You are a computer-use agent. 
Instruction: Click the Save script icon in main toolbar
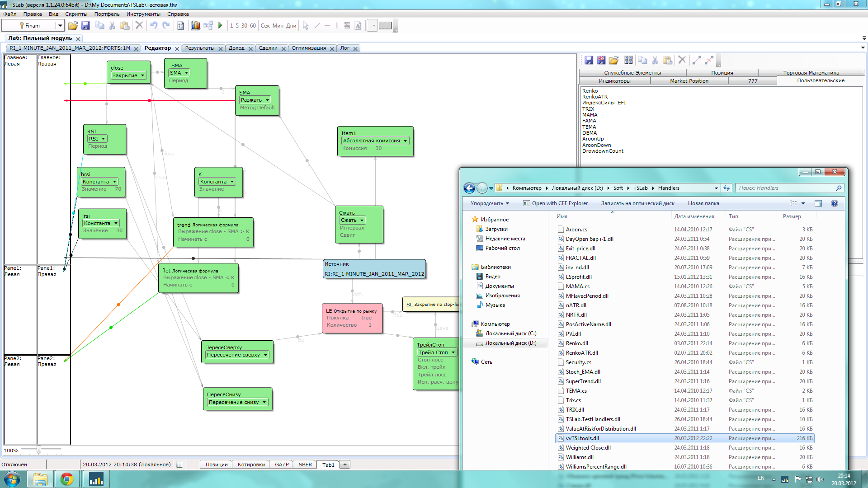pyautogui.click(x=85, y=26)
